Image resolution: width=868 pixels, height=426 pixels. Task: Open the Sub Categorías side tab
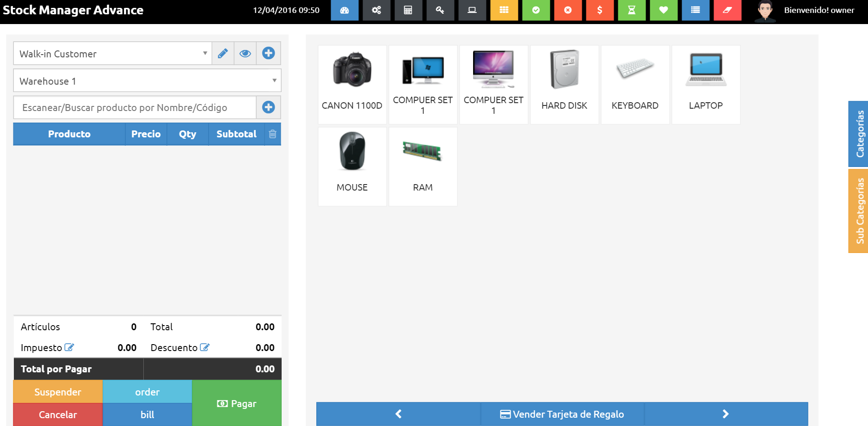point(859,211)
